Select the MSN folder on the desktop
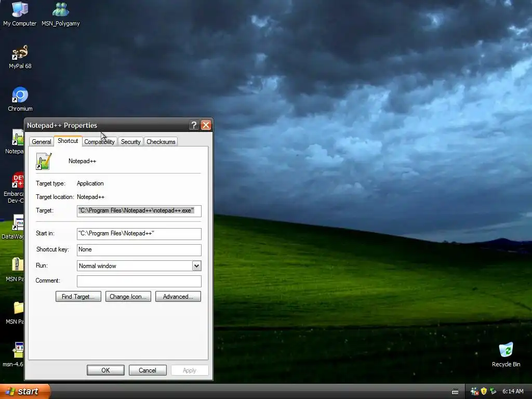 coord(18,308)
